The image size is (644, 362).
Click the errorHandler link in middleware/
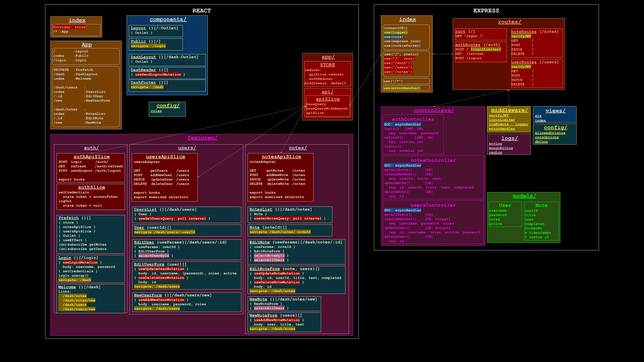[502, 129]
